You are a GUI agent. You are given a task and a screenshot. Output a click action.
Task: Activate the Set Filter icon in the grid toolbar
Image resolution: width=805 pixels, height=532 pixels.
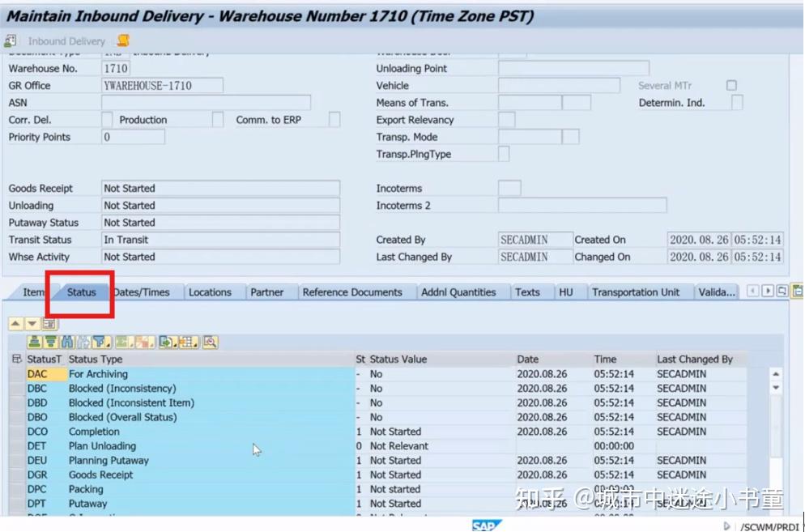pyautogui.click(x=100, y=342)
